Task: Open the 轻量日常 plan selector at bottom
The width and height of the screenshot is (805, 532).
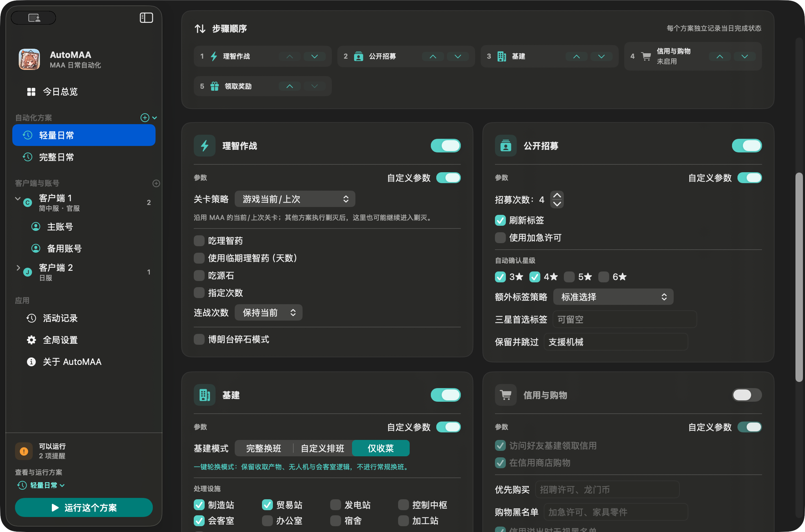Action: [x=41, y=485]
